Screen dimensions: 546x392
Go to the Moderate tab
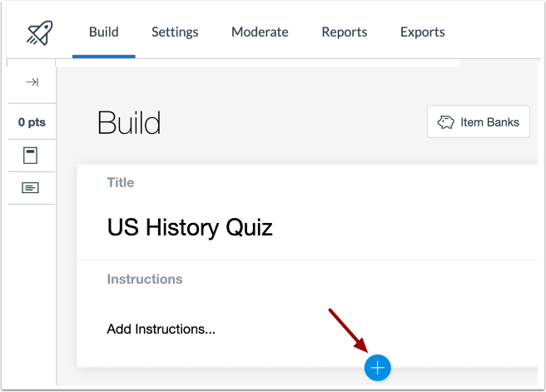(260, 32)
